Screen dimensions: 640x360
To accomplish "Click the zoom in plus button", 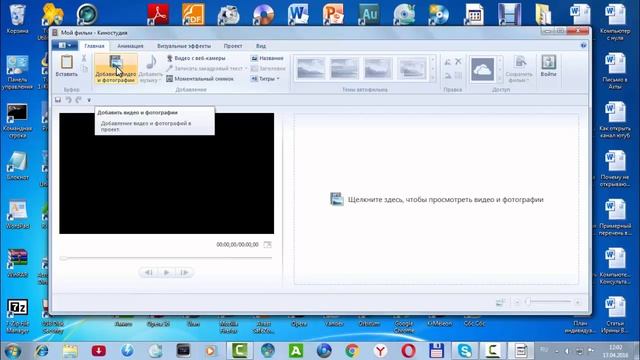I will (x=577, y=302).
